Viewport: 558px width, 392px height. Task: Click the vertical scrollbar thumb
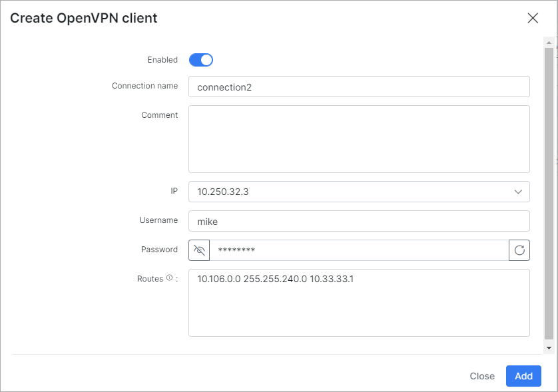[549, 193]
